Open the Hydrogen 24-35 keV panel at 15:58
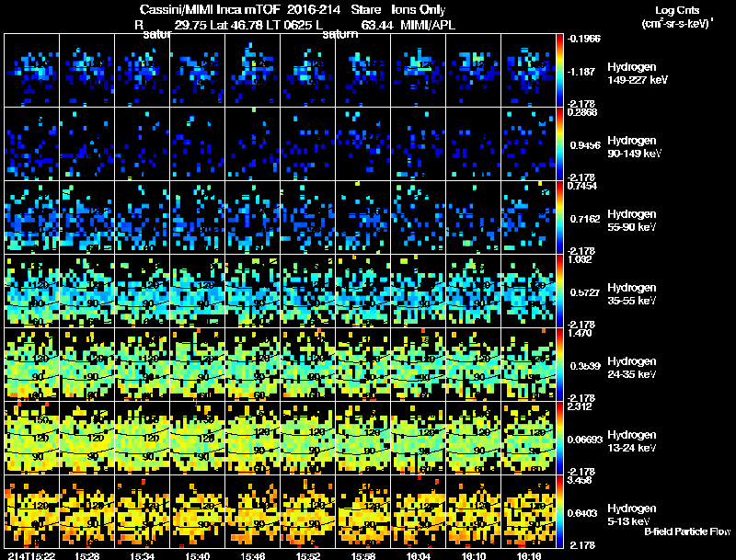 (362, 364)
